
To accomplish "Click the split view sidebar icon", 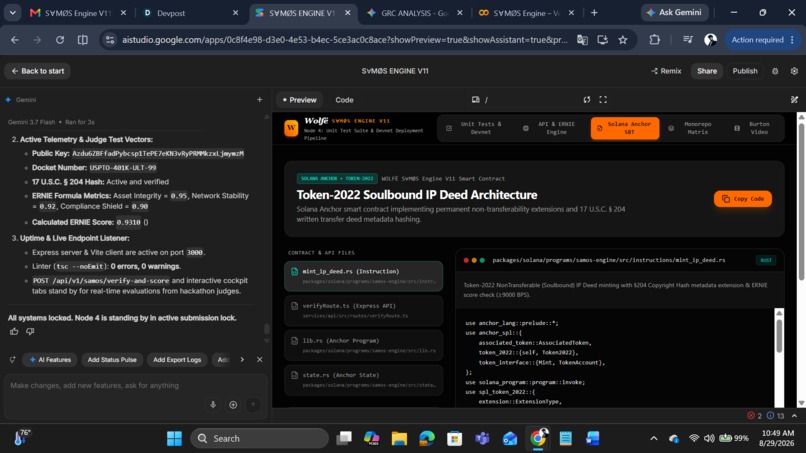I will [82, 40].
